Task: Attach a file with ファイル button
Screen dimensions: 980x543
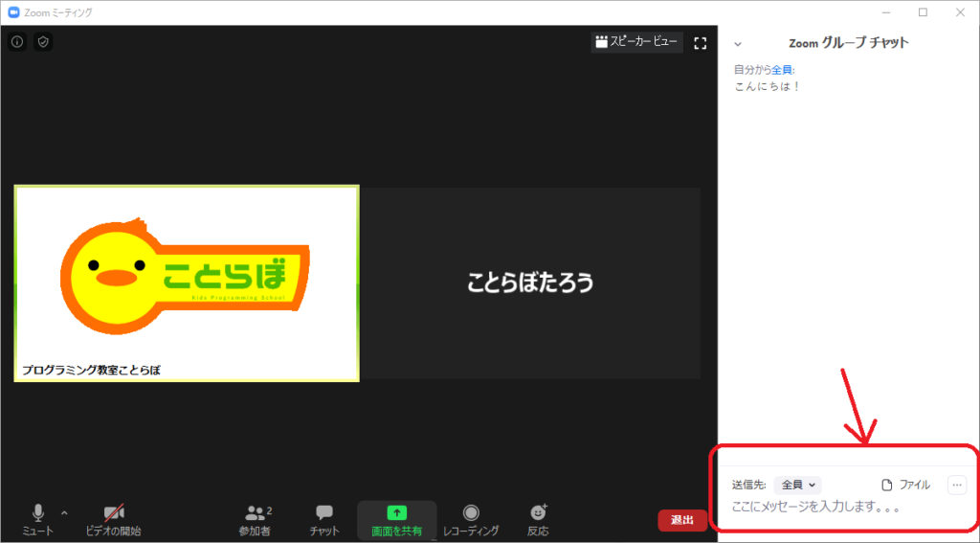Action: [x=905, y=485]
